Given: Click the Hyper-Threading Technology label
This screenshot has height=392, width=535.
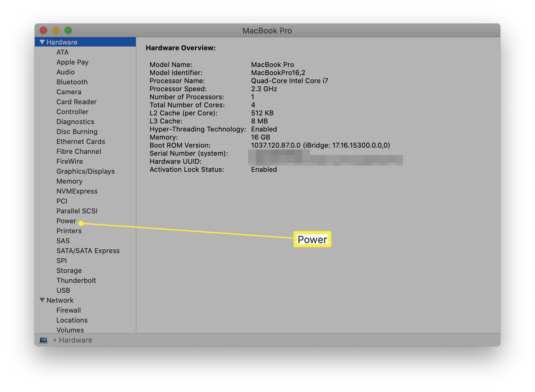Looking at the screenshot, I should point(198,129).
